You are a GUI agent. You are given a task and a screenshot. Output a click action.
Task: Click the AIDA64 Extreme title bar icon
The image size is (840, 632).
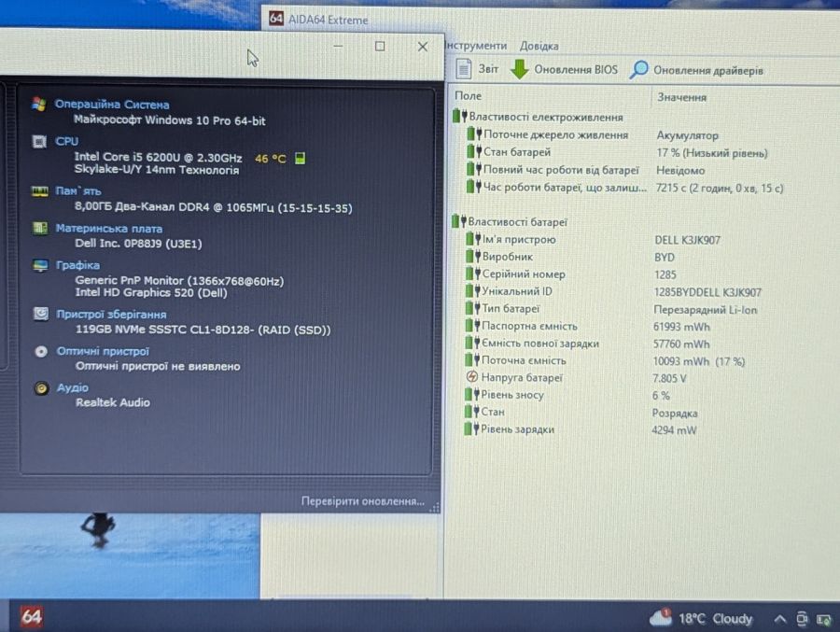[x=276, y=19]
